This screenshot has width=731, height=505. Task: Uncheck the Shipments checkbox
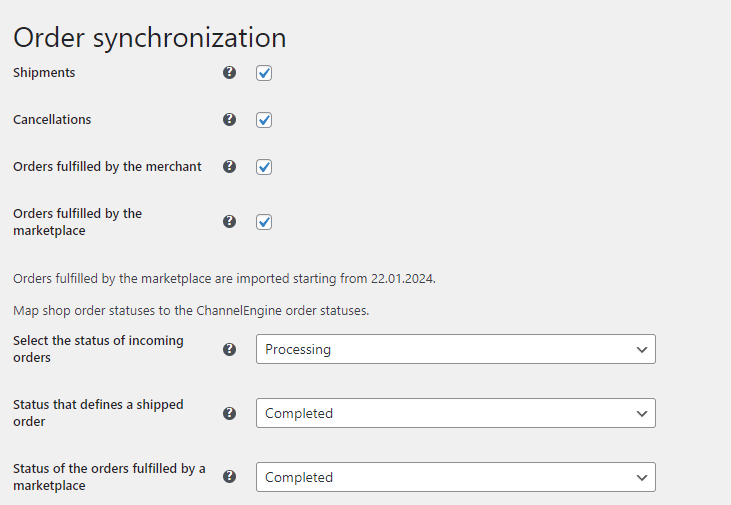point(264,73)
